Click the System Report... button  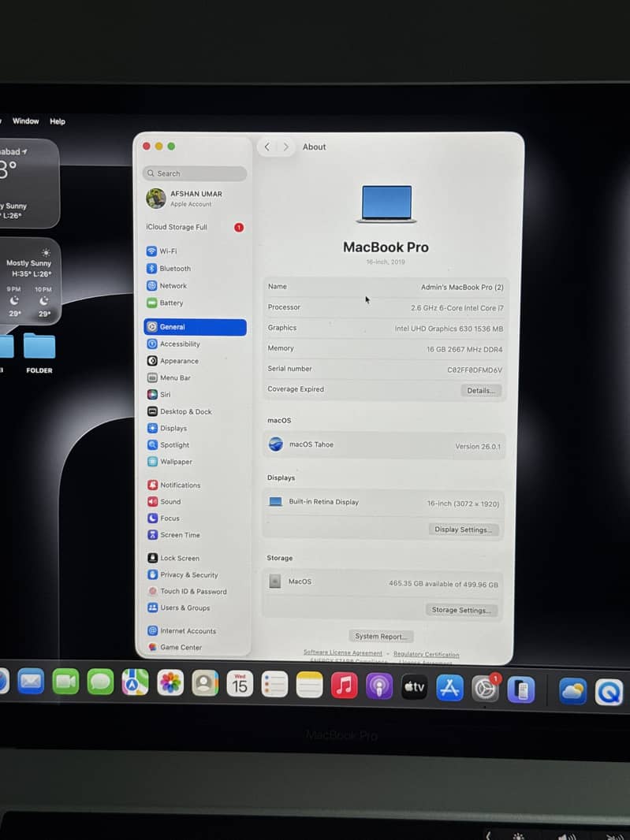click(381, 637)
